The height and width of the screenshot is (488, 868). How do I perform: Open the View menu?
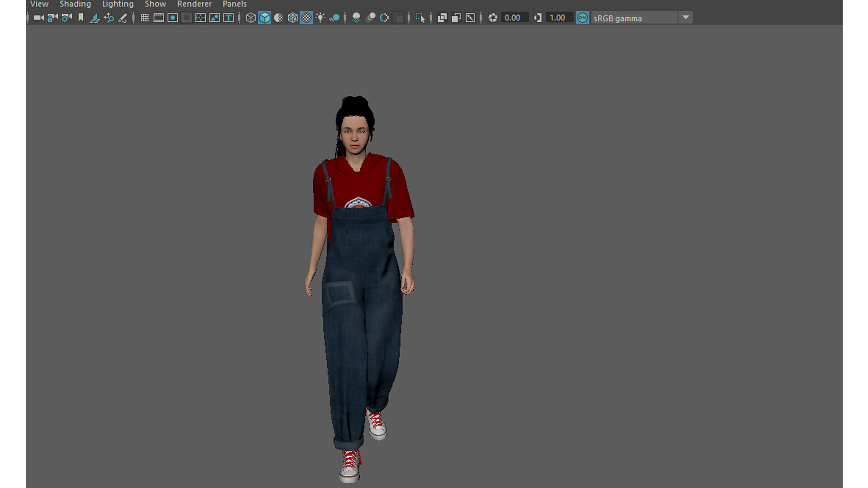tap(39, 4)
